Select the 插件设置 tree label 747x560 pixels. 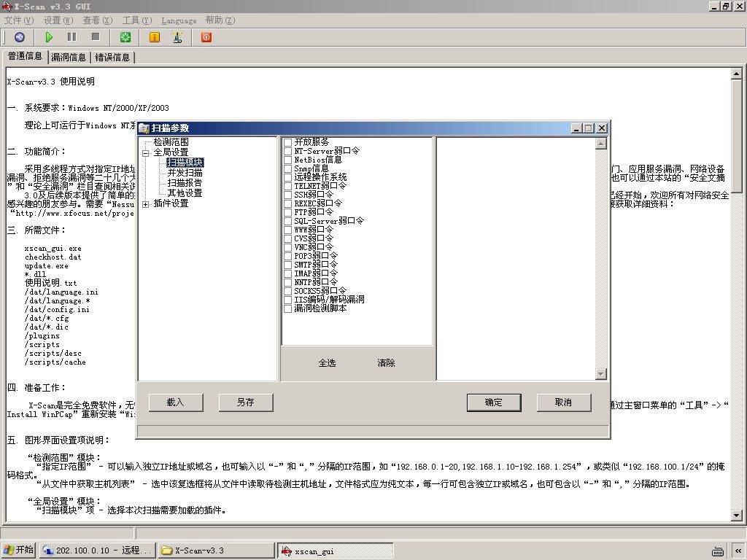point(171,203)
